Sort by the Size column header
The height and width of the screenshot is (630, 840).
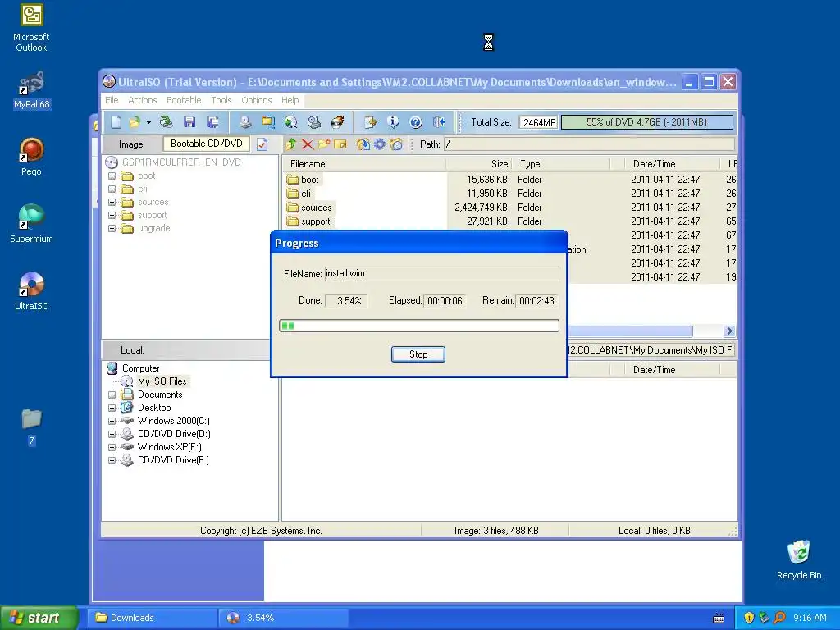pos(479,164)
